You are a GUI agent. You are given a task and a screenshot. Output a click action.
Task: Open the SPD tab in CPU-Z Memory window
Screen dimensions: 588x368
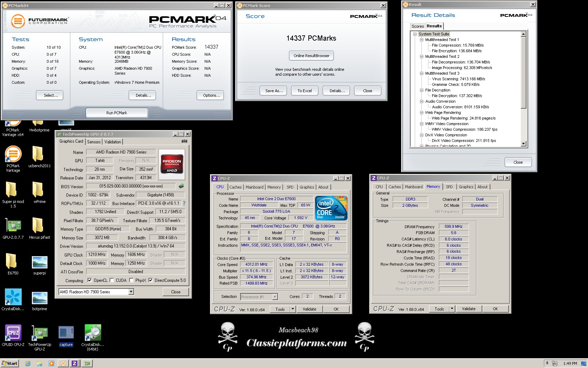[449, 187]
